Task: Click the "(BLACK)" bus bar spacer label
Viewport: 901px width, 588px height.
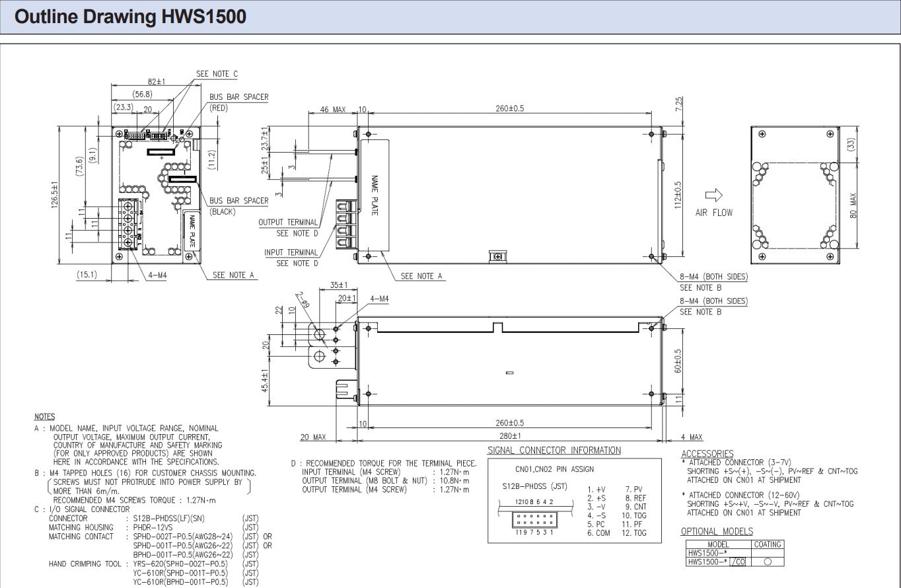Action: coord(222,212)
